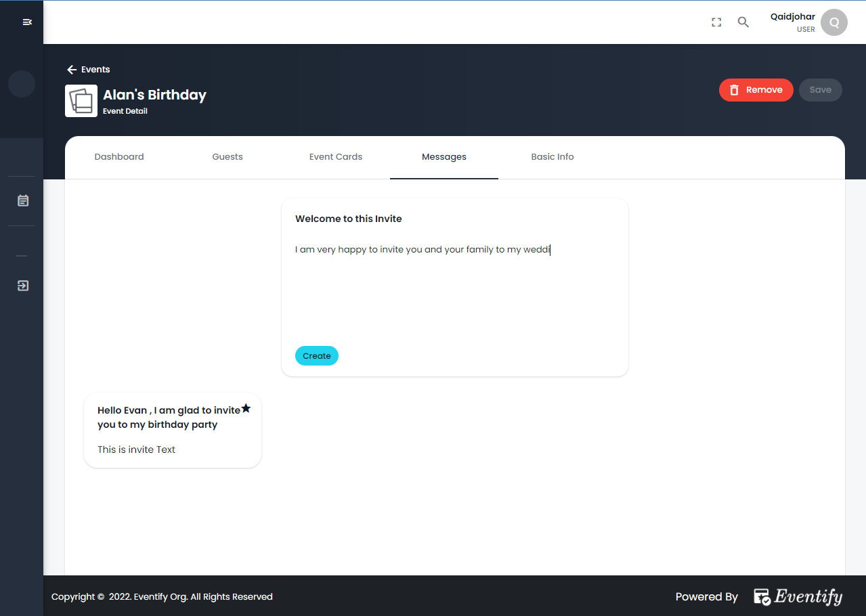Open the Qaidjohar profile avatar
This screenshot has width=866, height=616.
coord(833,22)
